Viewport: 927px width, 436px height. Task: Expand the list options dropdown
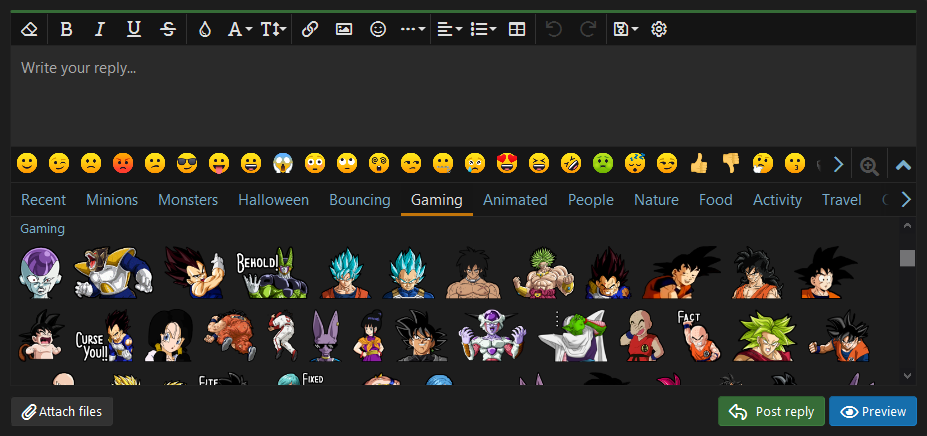(x=482, y=29)
